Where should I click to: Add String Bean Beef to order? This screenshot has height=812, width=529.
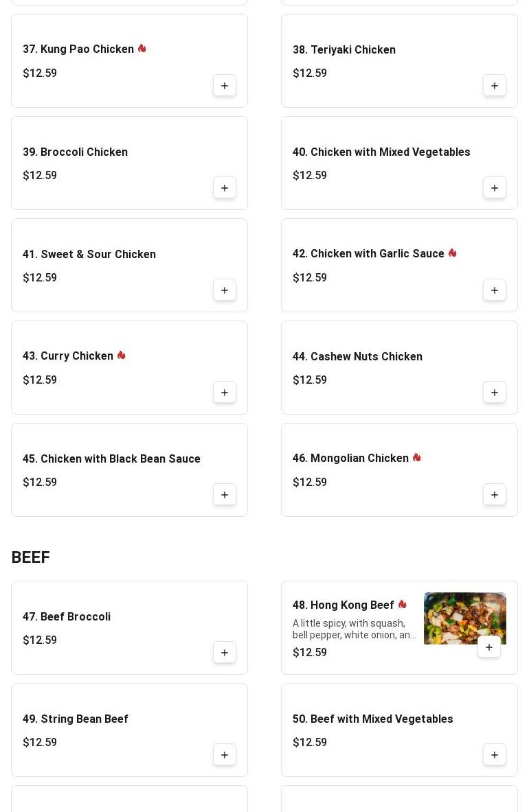point(225,755)
